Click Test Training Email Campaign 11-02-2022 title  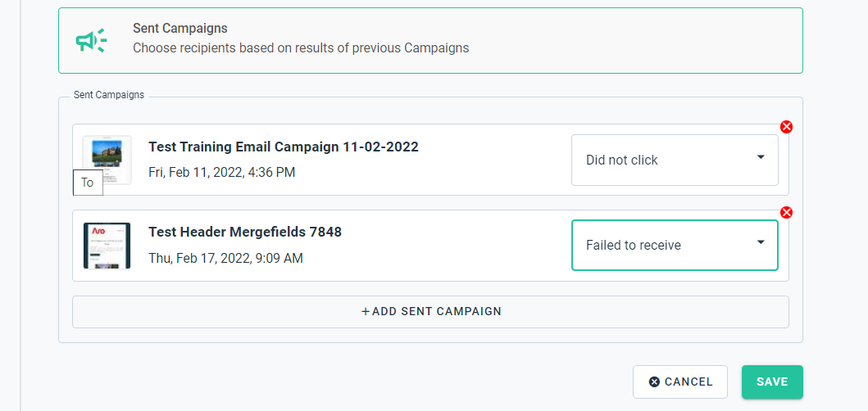pos(284,147)
